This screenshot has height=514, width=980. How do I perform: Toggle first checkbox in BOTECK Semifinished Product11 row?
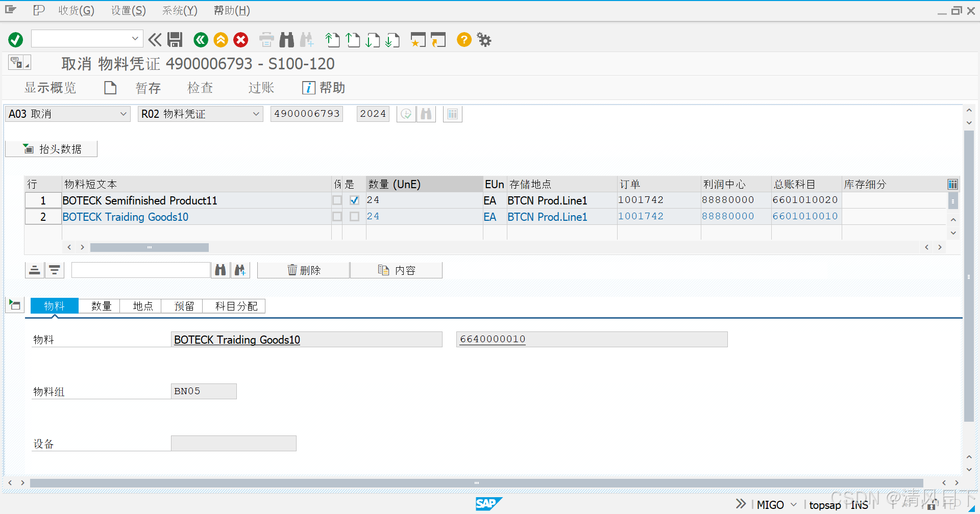tap(337, 200)
